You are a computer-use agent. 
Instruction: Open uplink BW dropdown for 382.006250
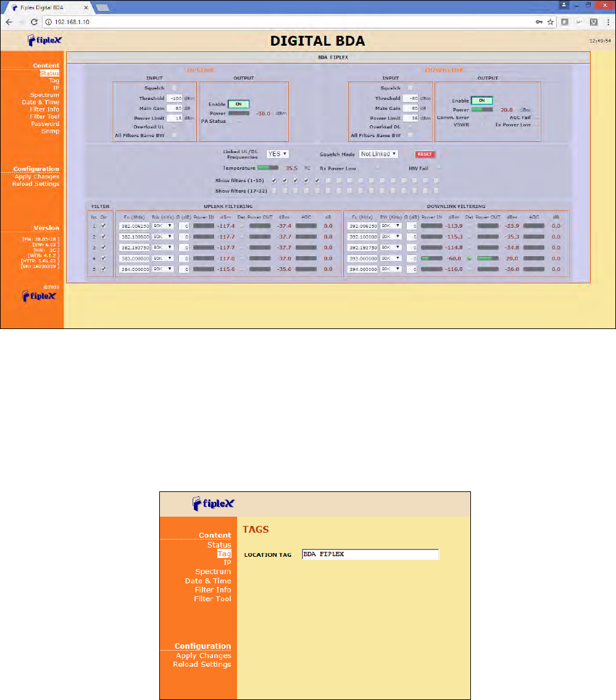(162, 226)
